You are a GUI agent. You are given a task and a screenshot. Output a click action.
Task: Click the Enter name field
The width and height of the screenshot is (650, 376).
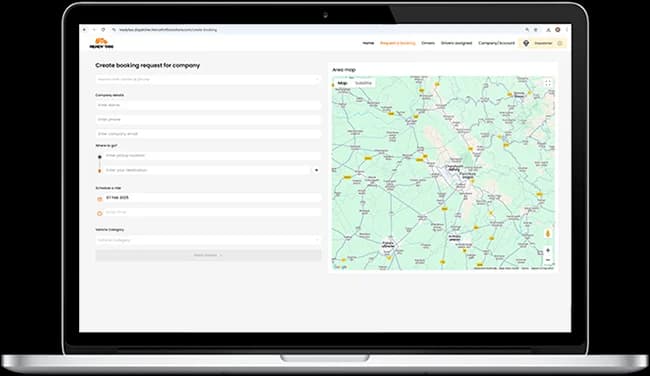208,105
